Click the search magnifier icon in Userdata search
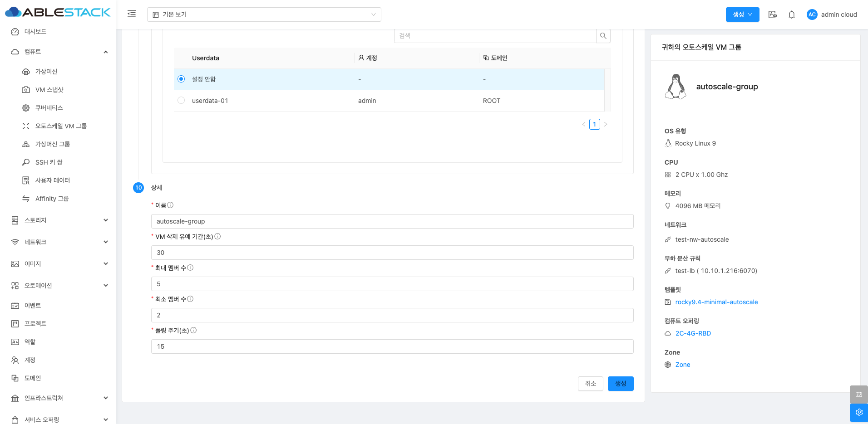Screen dimensions: 868x424 click(x=603, y=36)
